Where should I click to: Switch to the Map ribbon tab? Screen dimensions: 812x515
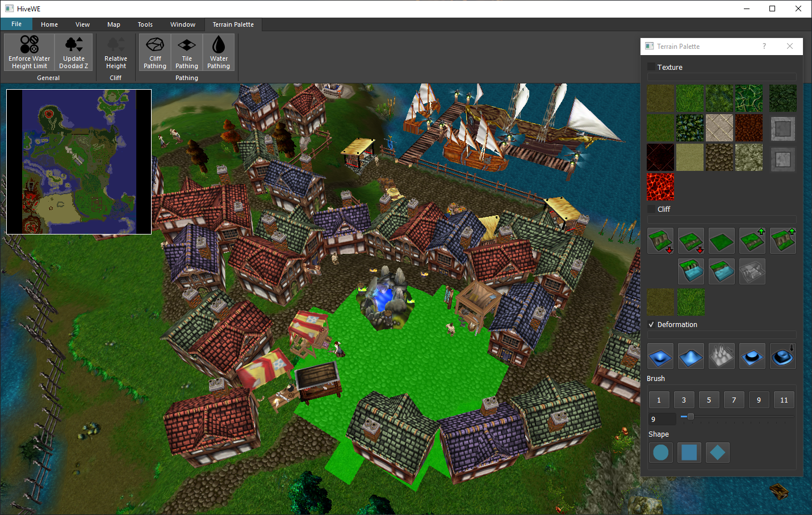pos(114,24)
